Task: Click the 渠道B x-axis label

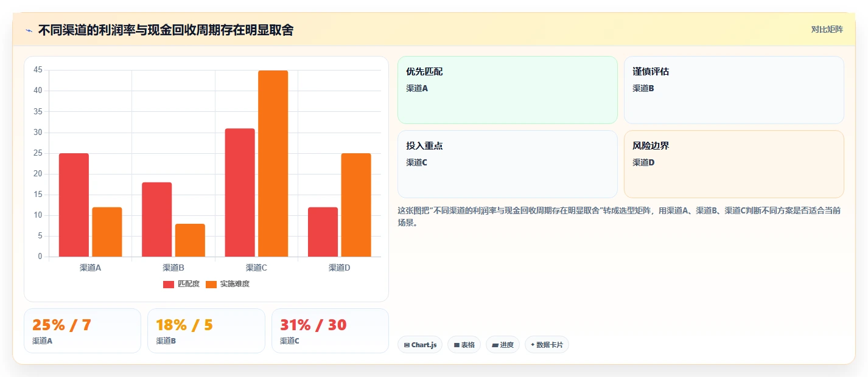Action: [x=173, y=268]
